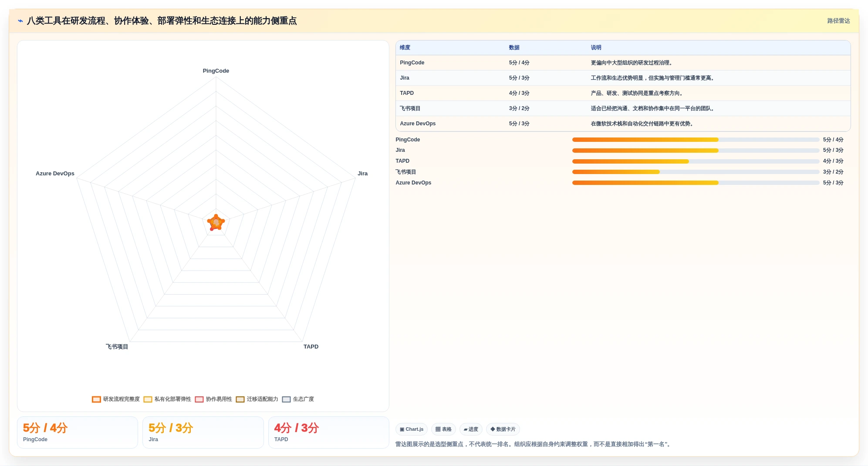Select PingCode table row name

[x=412, y=63]
